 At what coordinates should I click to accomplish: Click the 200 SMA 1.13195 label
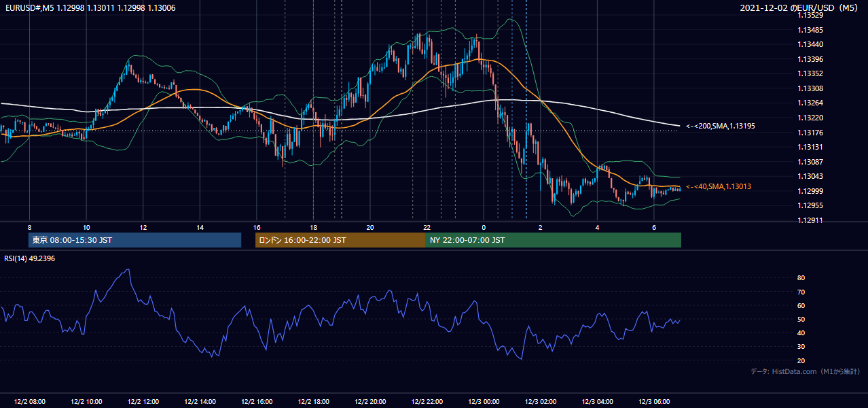(721, 126)
